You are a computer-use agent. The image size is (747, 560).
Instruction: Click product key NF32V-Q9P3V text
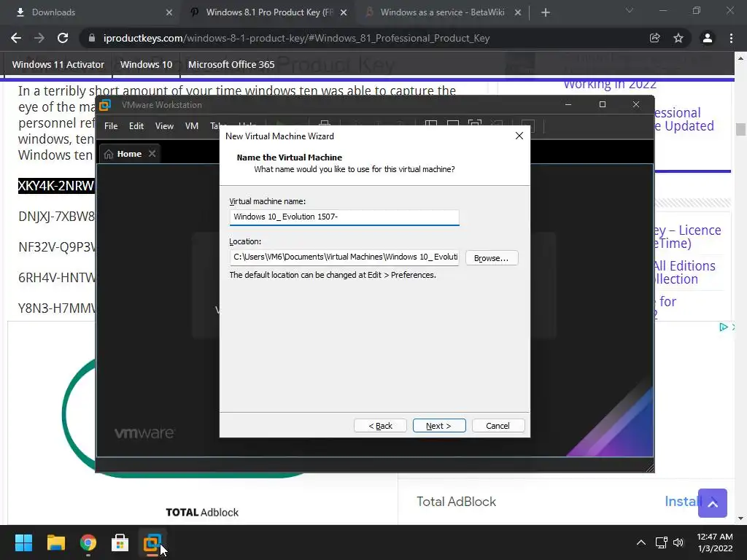pos(57,246)
